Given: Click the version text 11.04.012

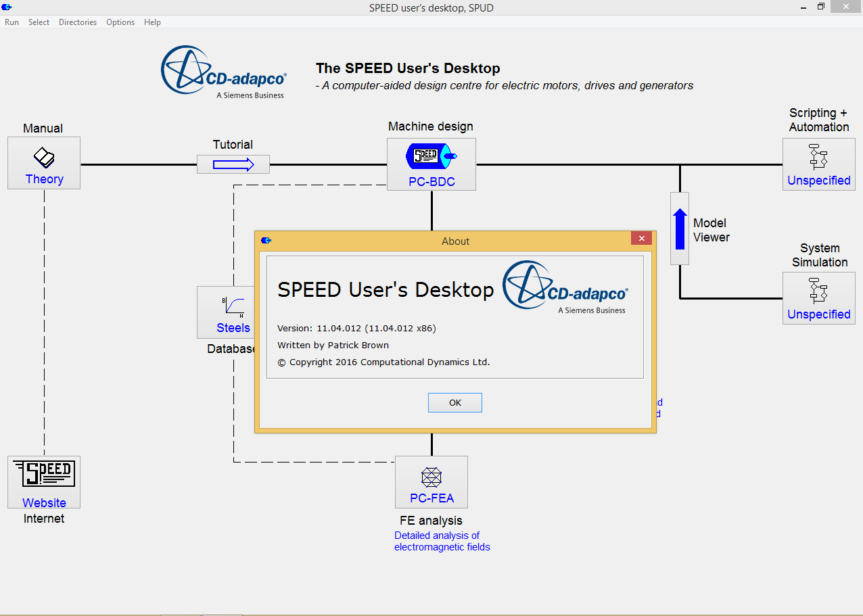Looking at the screenshot, I should [x=356, y=329].
